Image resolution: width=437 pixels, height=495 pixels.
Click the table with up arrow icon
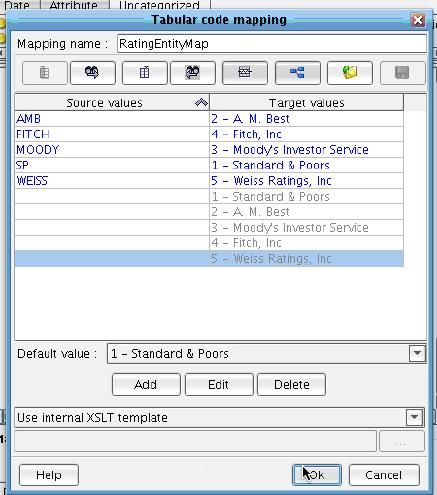click(145, 73)
